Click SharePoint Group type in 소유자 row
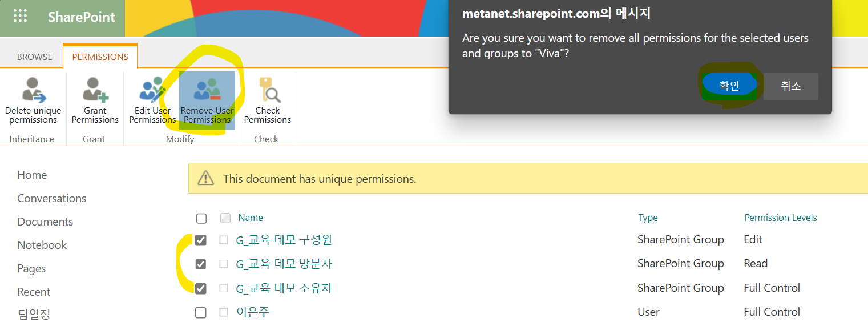 (681, 288)
